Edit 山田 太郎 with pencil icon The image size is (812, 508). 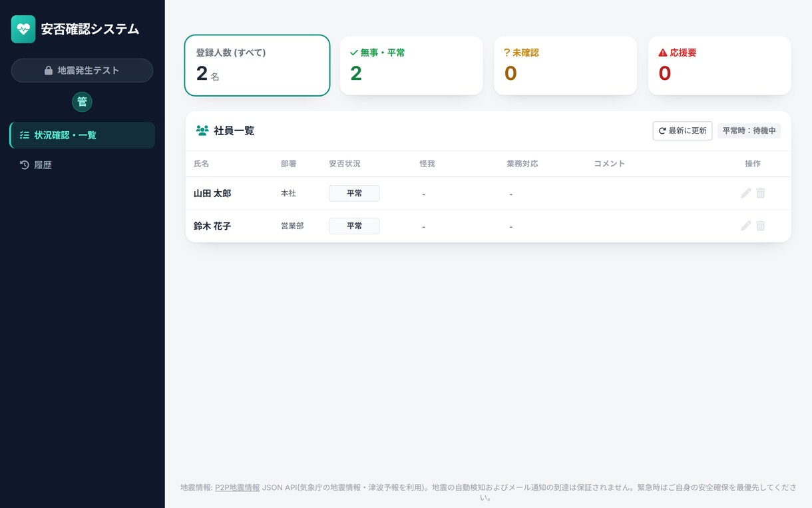(746, 193)
